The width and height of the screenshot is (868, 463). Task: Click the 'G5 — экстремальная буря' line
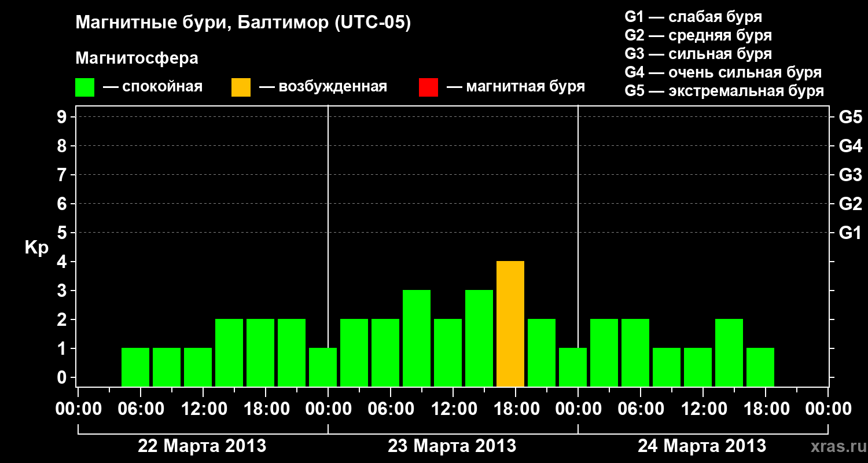point(724,91)
